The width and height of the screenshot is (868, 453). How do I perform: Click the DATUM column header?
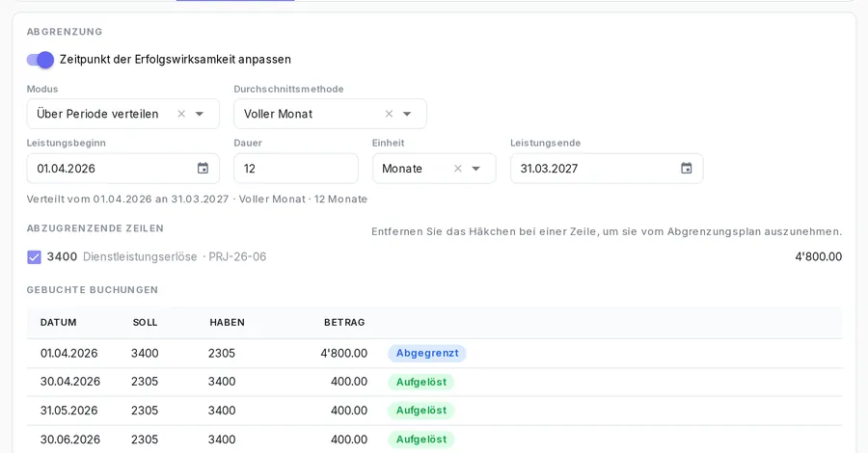[58, 323]
